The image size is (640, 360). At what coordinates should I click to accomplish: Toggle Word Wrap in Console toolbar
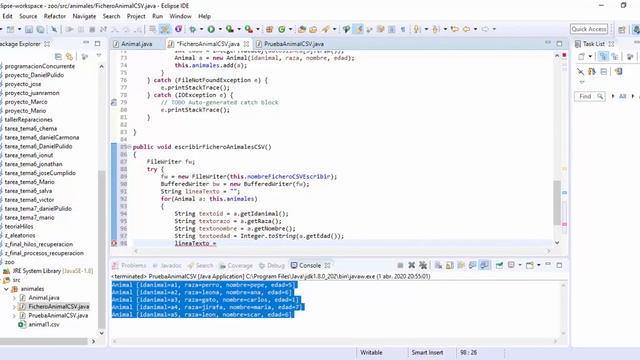461,265
